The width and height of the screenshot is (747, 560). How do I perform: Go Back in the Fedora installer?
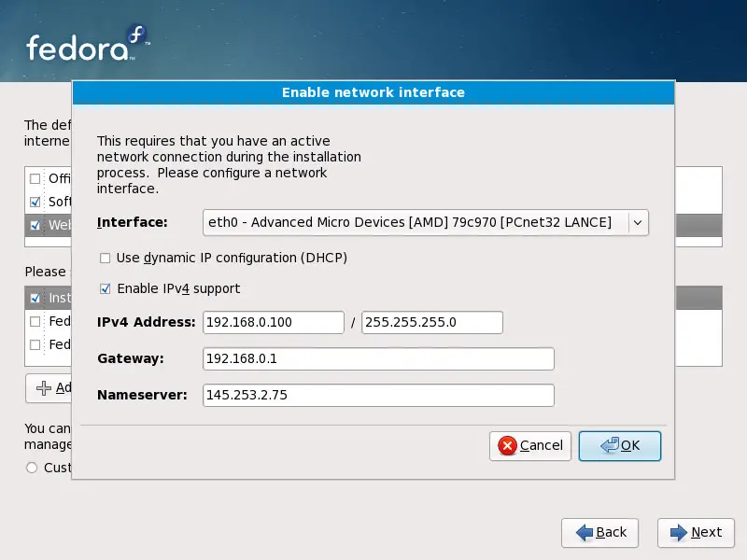[599, 532]
